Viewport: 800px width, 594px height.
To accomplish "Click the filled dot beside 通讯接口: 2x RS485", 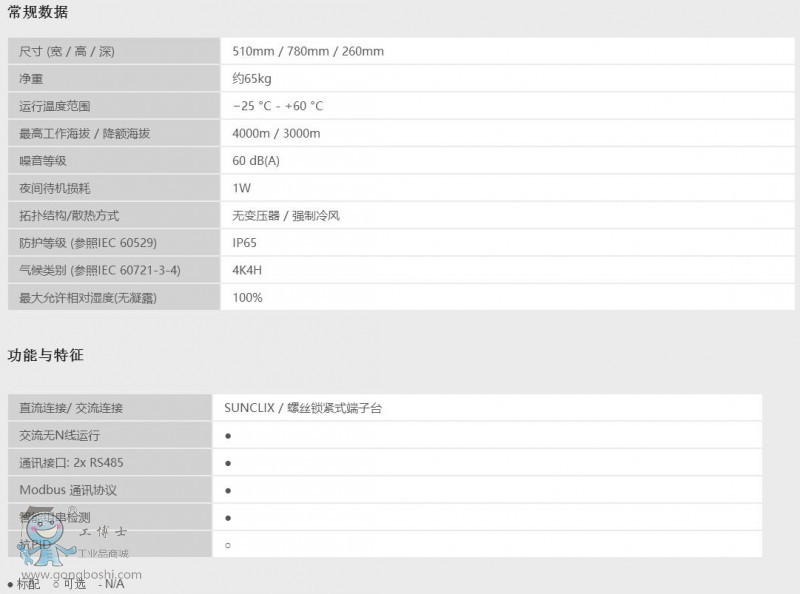I will point(228,463).
